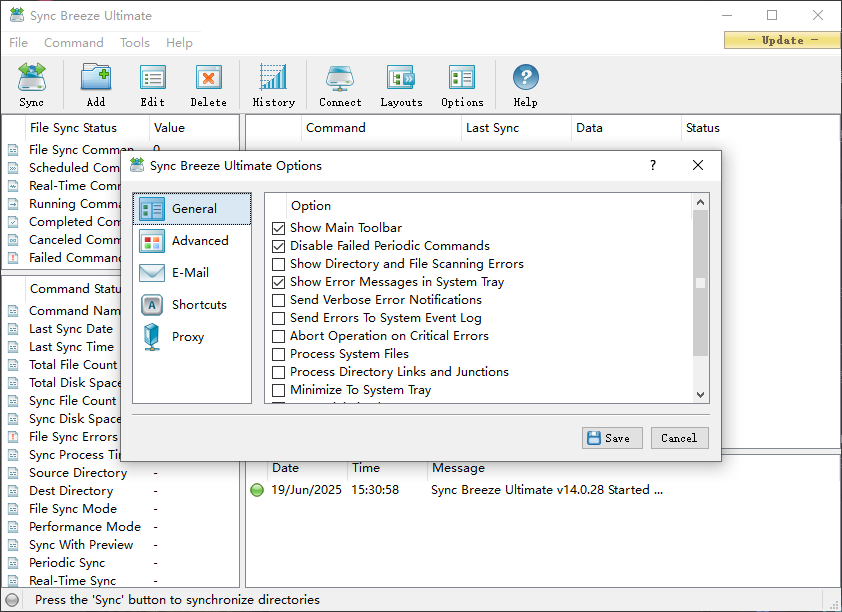The width and height of the screenshot is (842, 612).
Task: Click the Last Sync Date row icon
Action: click(13, 329)
